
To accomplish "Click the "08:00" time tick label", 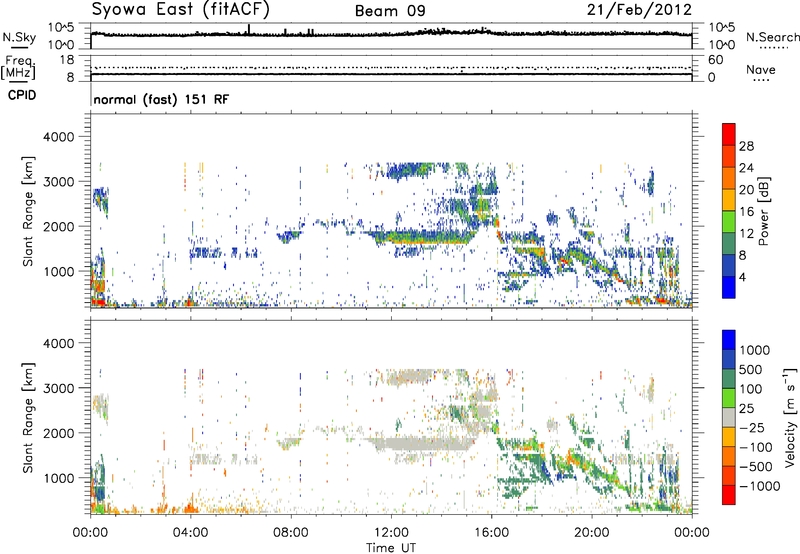I will click(x=291, y=533).
